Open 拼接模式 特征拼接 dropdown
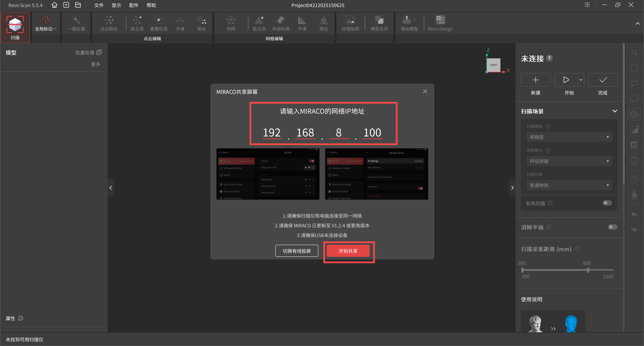The height and width of the screenshot is (346, 644). [569, 161]
